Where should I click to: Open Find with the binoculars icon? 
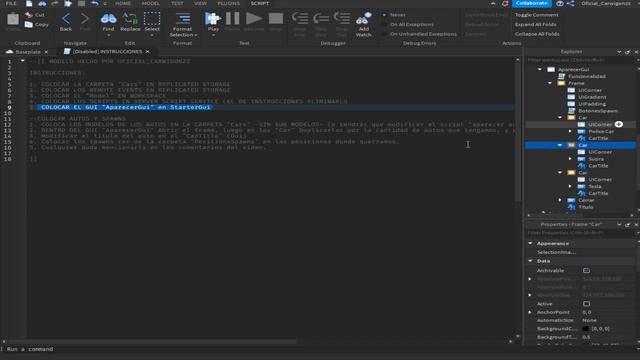click(x=108, y=19)
